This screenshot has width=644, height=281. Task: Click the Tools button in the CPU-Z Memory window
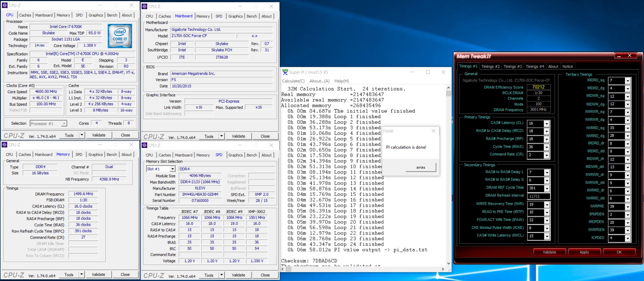point(69,274)
